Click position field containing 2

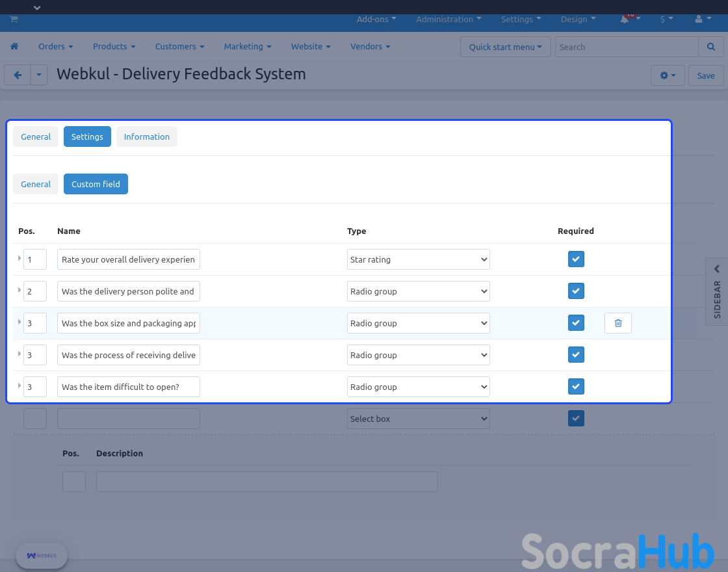pyautogui.click(x=35, y=291)
